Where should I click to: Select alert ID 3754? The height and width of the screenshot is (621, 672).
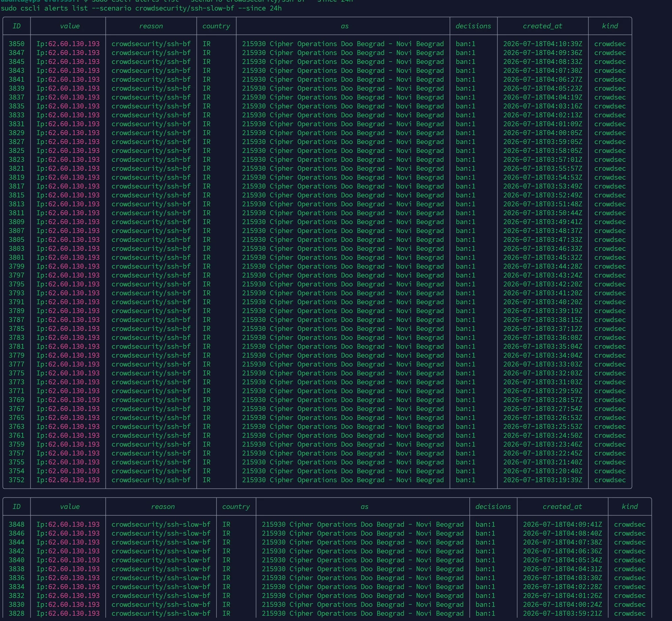click(x=16, y=471)
